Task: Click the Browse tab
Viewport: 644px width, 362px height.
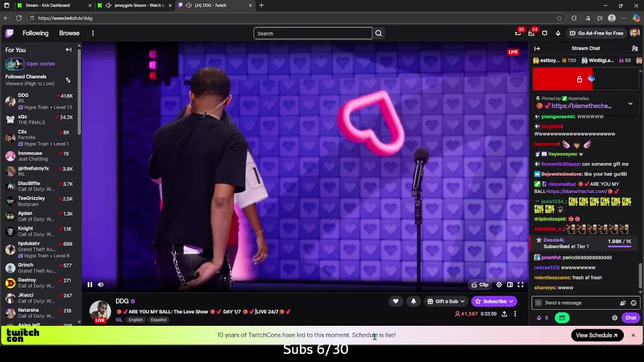Action: pos(69,33)
